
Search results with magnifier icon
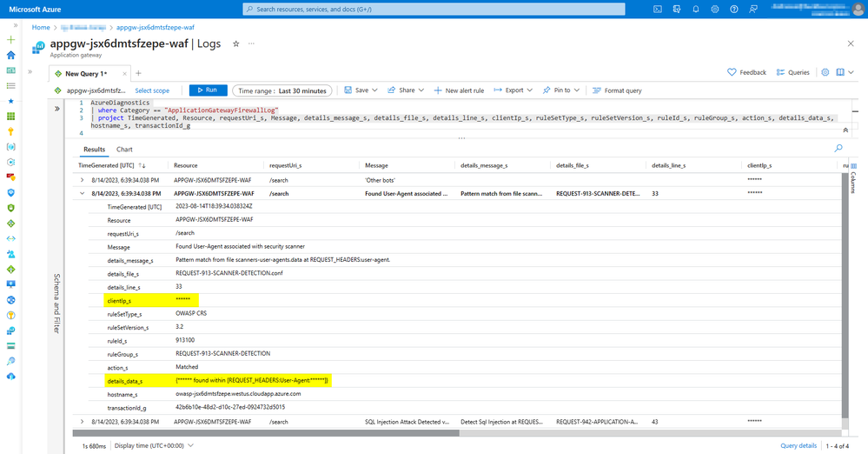click(x=838, y=148)
